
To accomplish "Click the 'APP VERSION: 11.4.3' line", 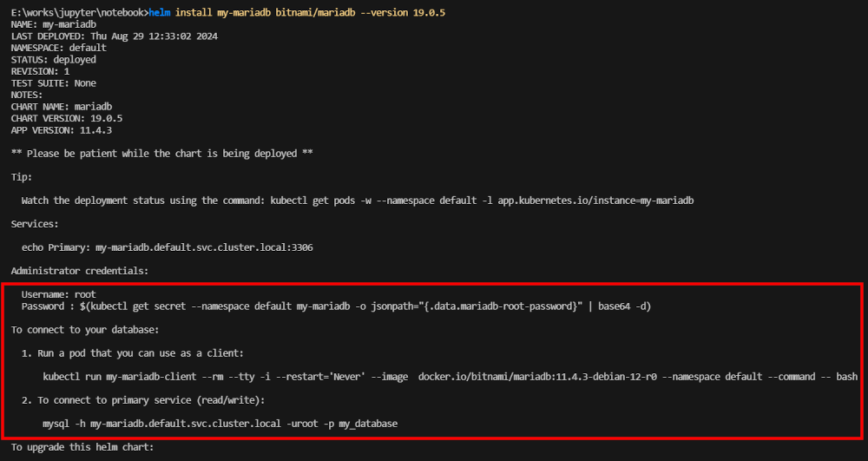I will tap(62, 130).
